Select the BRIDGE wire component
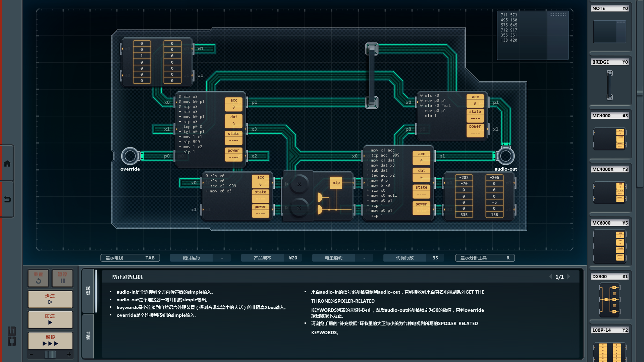 609,85
